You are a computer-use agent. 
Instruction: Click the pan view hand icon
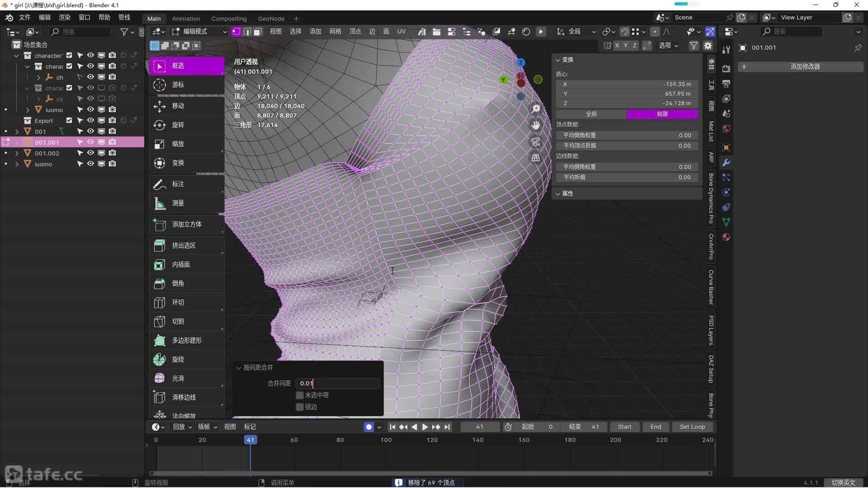coord(536,125)
